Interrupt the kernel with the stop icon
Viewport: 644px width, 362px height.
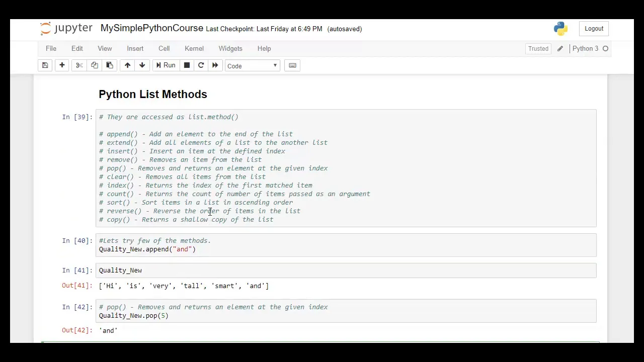(x=187, y=65)
